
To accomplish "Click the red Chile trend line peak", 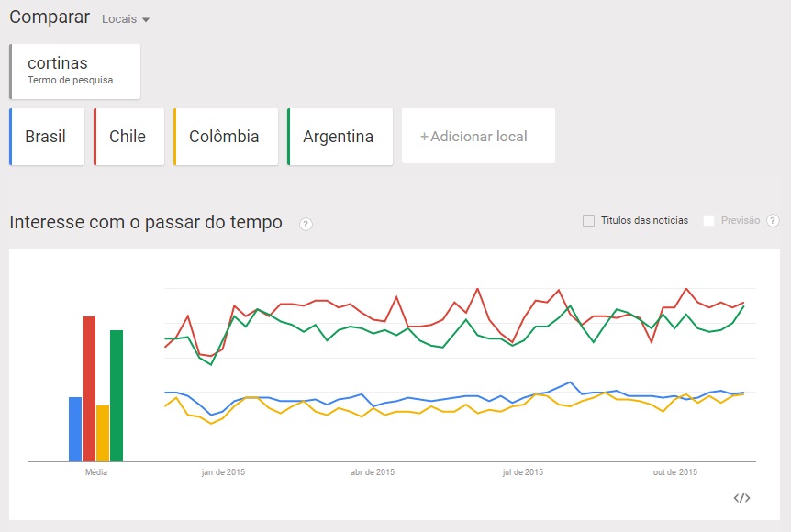I will (478, 288).
